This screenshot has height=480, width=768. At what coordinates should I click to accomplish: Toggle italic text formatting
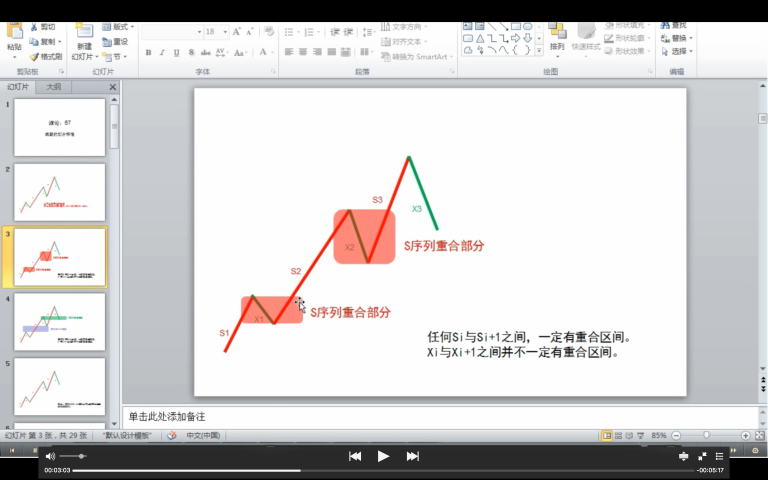click(x=162, y=52)
